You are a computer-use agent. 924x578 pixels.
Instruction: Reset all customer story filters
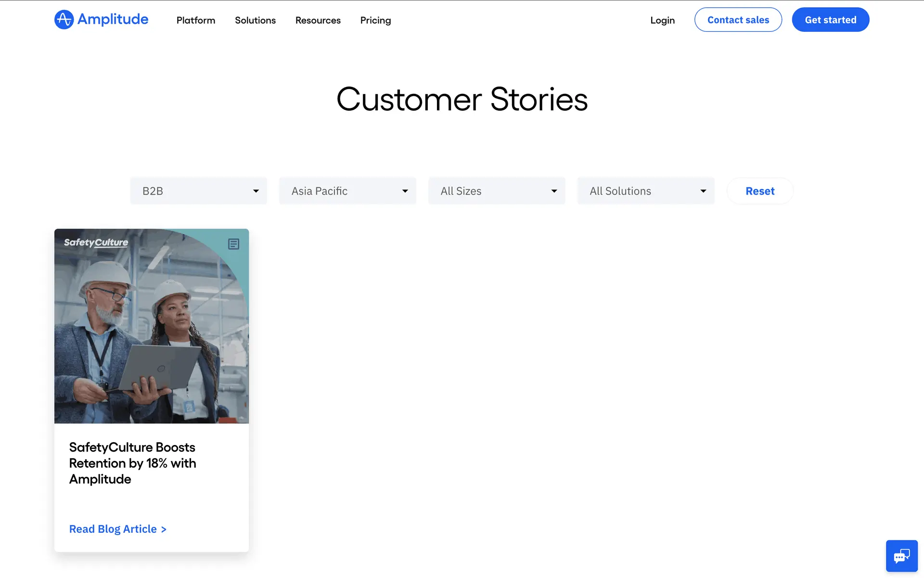[x=759, y=191]
